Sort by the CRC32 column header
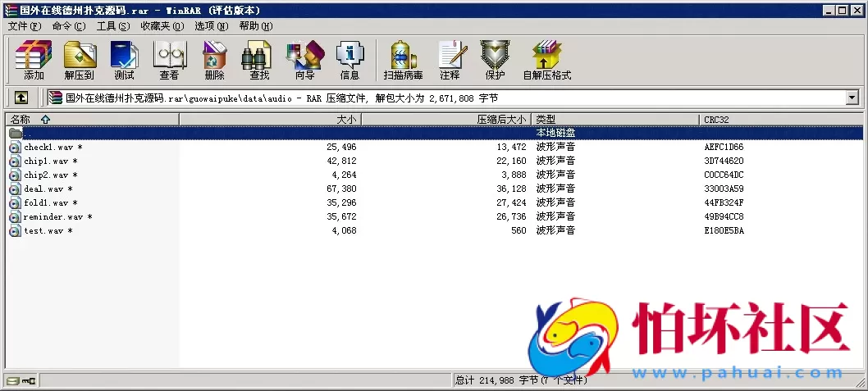Viewport: 868px width, 391px height. pos(716,120)
